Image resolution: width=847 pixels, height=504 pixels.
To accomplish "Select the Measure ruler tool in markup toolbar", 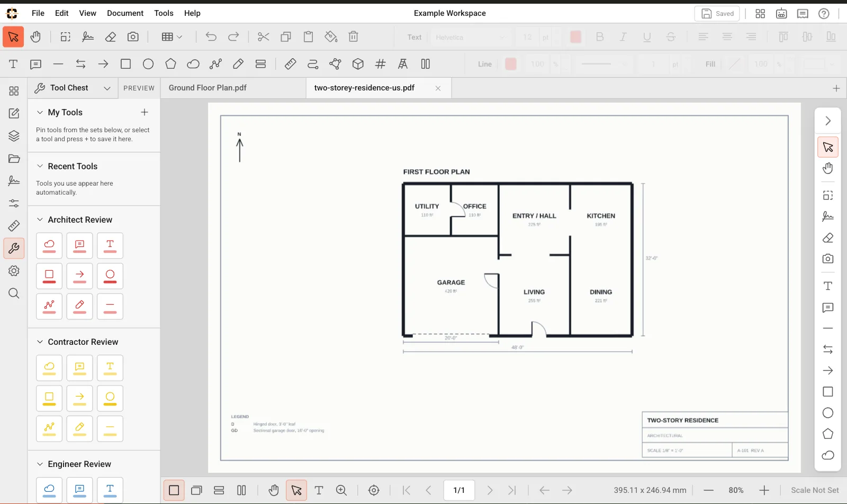I will [290, 64].
